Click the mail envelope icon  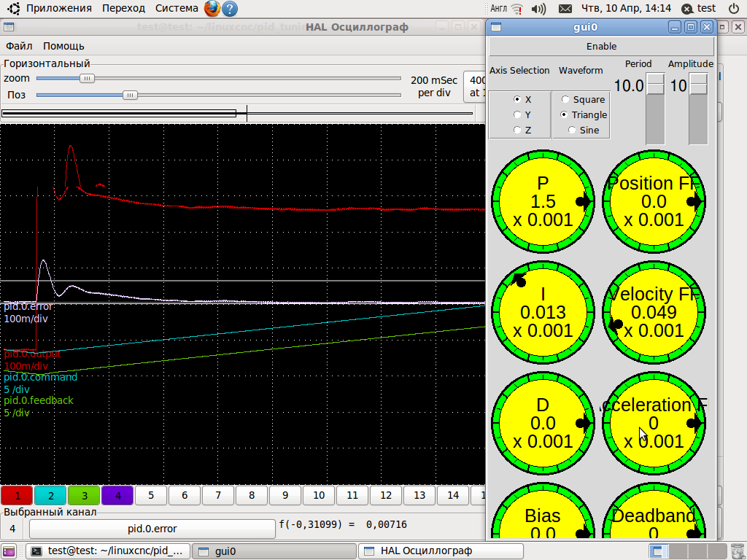(x=565, y=9)
